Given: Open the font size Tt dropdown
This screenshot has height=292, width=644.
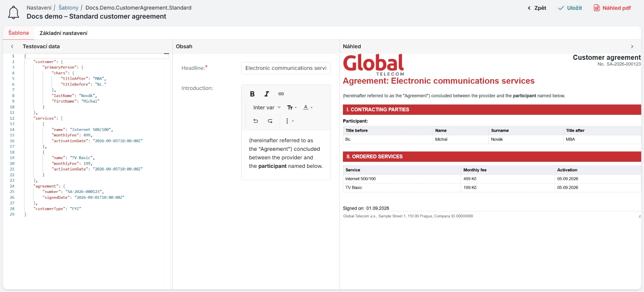Looking at the screenshot, I should click(292, 107).
